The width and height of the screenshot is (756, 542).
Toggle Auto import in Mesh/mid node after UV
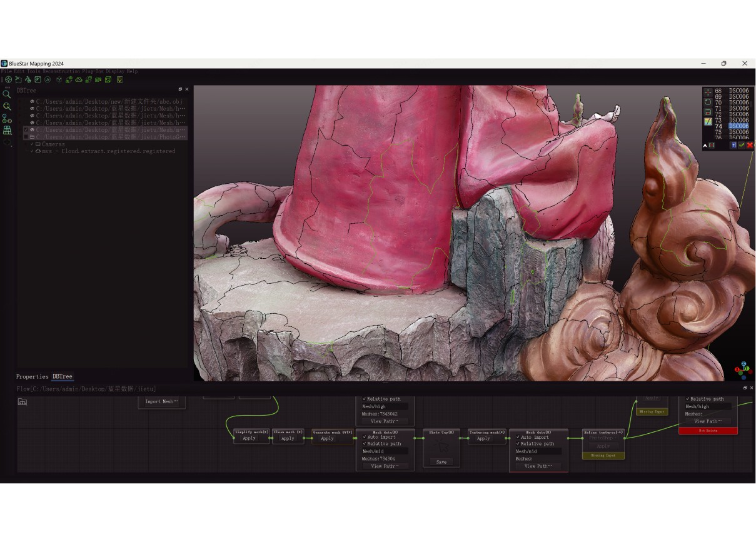(x=364, y=437)
